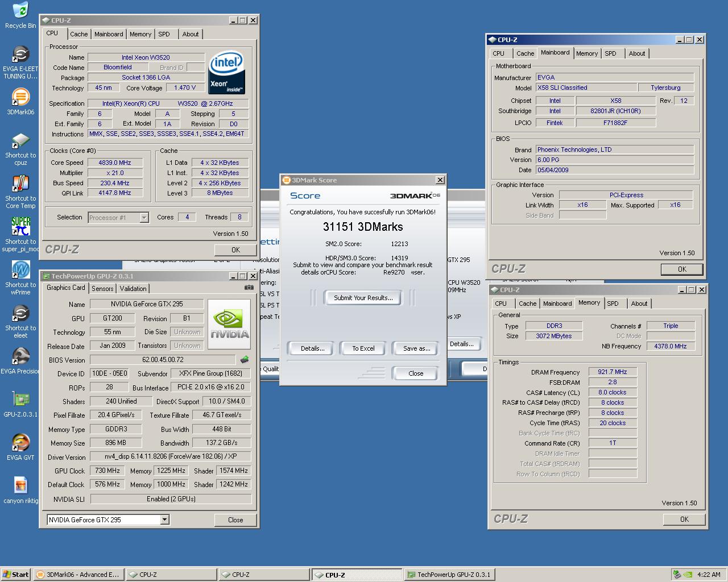Click Submit Your Results button
728x582 pixels.
(363, 298)
